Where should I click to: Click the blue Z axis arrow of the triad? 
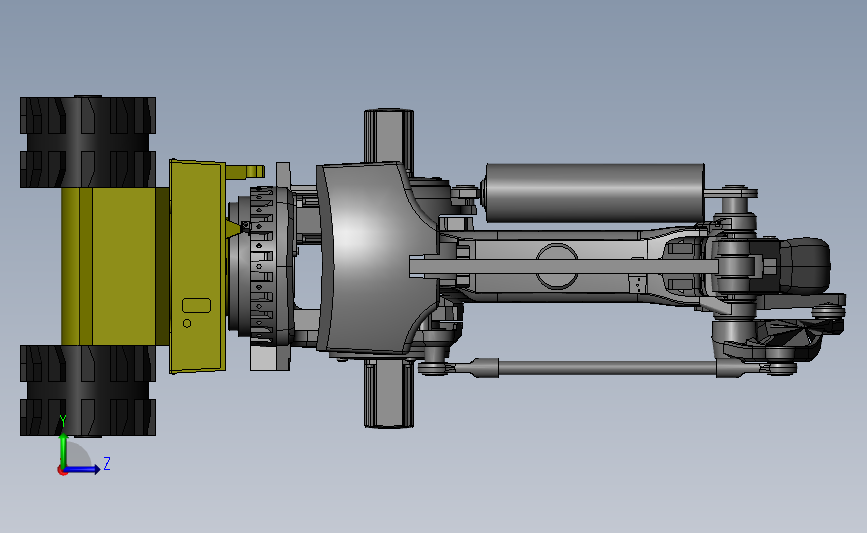pyautogui.click(x=83, y=469)
